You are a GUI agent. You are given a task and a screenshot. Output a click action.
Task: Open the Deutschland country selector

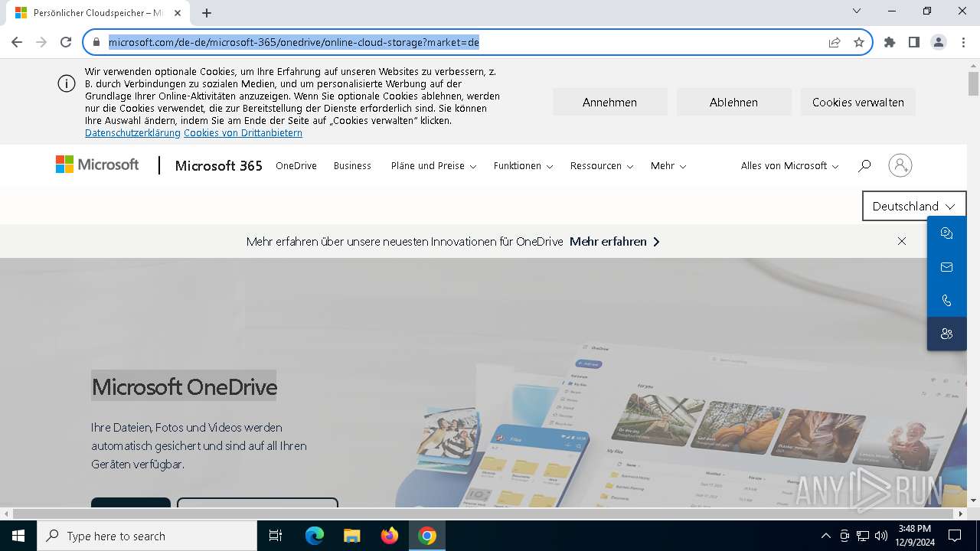point(914,206)
